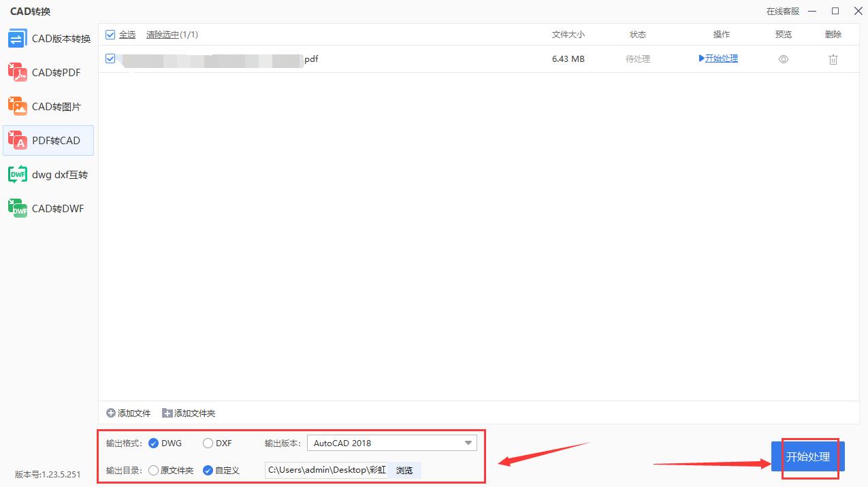Click the CAD转PDF red icon

17,72
